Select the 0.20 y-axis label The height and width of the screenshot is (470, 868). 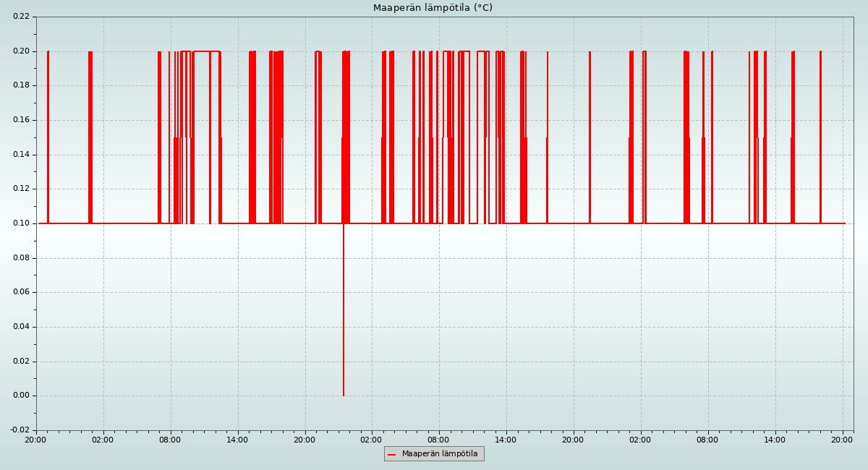(22, 51)
